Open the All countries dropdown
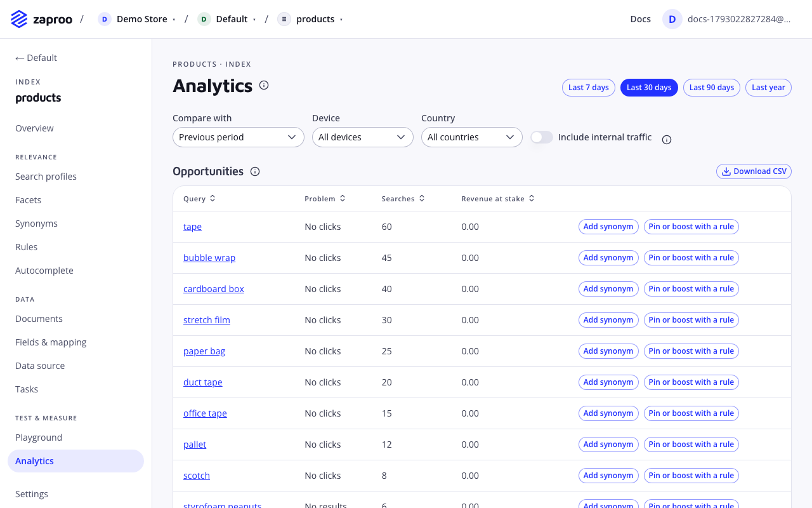The height and width of the screenshot is (508, 812). (472, 137)
